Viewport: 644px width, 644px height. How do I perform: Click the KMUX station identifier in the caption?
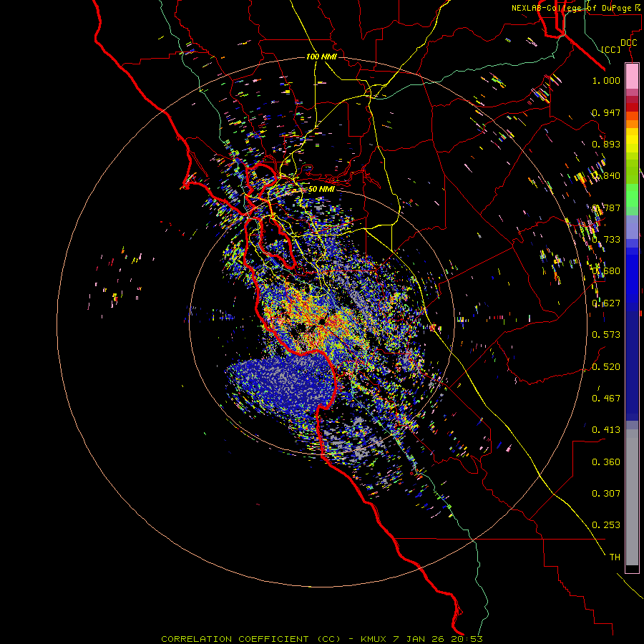(x=374, y=639)
